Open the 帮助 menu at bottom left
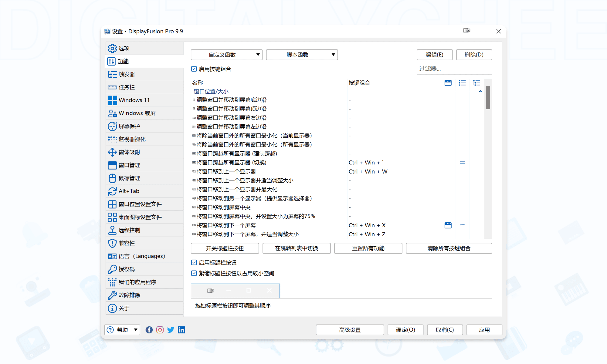The height and width of the screenshot is (364, 607). [122, 330]
